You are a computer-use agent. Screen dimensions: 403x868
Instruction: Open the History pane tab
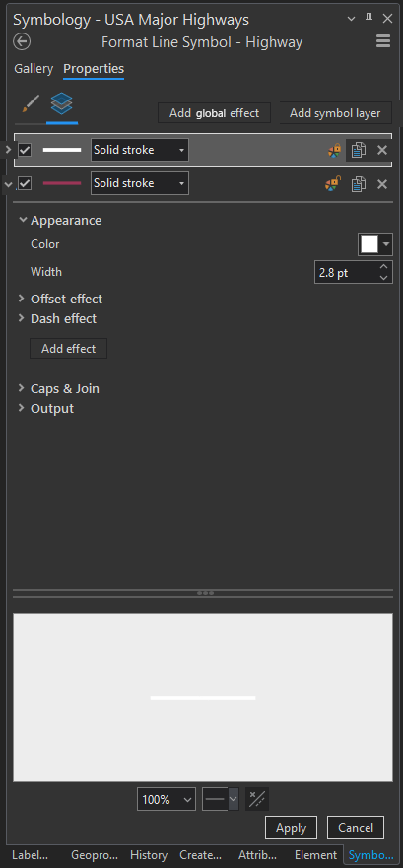(x=149, y=855)
